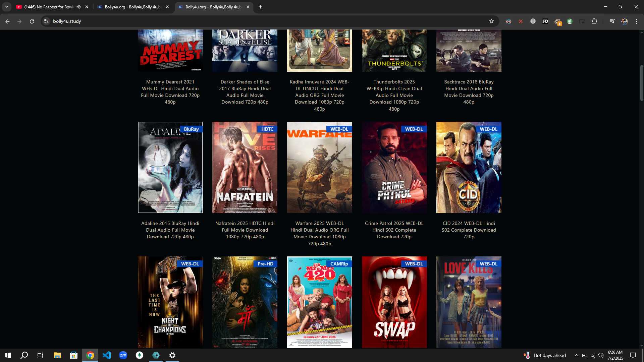Open a new browser tab
Image resolution: width=644 pixels, height=362 pixels.
[260, 7]
